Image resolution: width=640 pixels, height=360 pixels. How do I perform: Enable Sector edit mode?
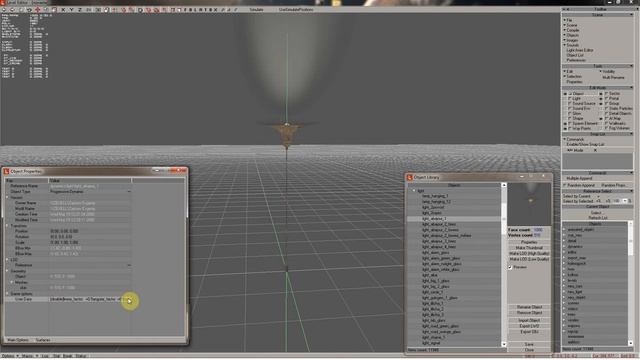(613, 93)
